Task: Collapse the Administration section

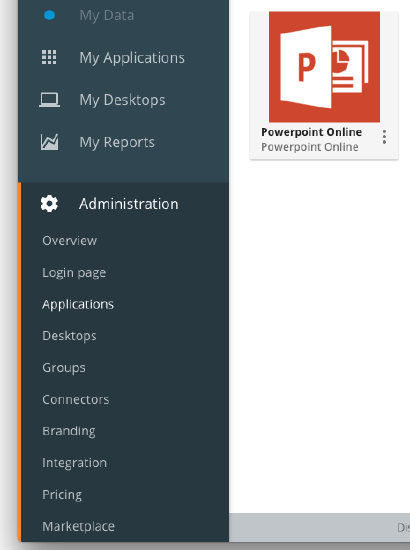Action: (x=128, y=204)
